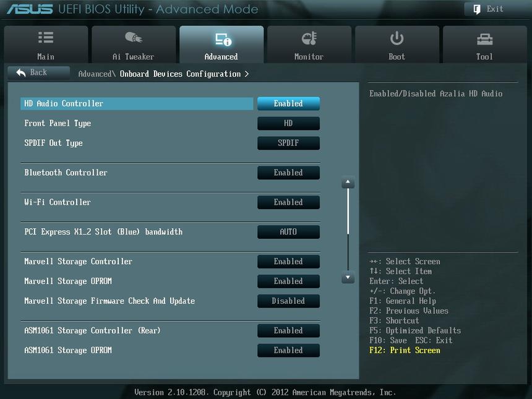Click the Boot power icon
Screen dimensions: 532x399
397,38
